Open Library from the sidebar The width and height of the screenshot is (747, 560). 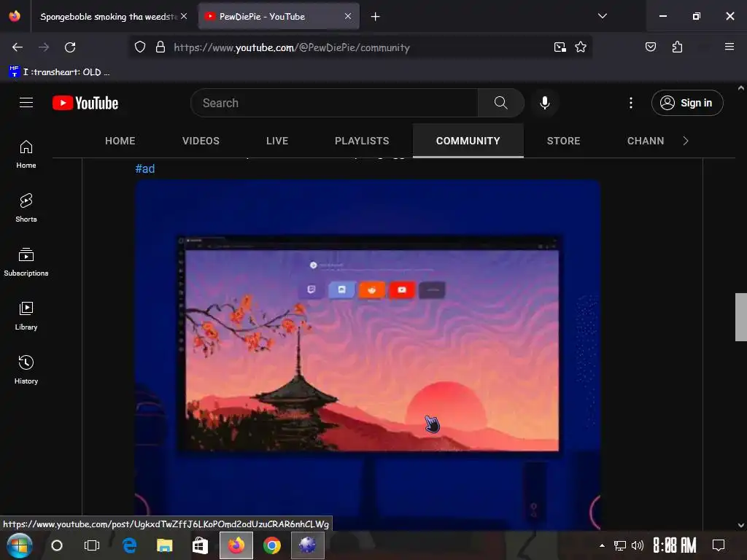(x=26, y=316)
